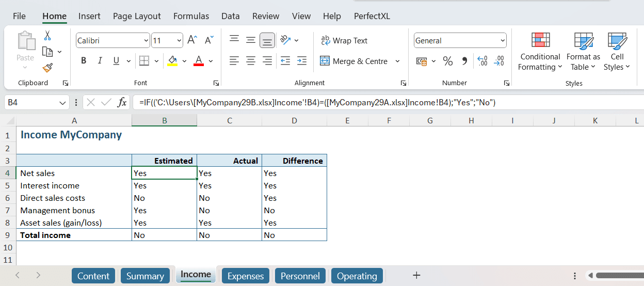Viewport: 644px width, 286px height.
Task: Decrease font size with small A
Action: pos(209,40)
